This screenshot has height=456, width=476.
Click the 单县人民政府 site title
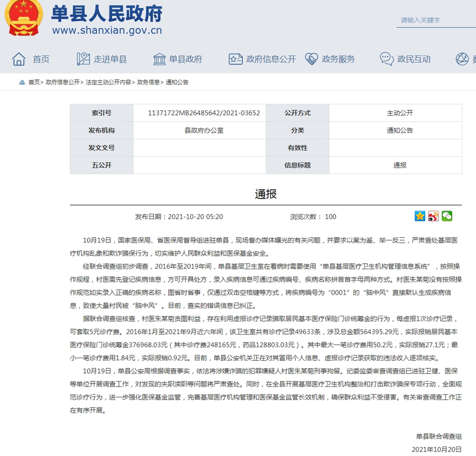tap(107, 14)
